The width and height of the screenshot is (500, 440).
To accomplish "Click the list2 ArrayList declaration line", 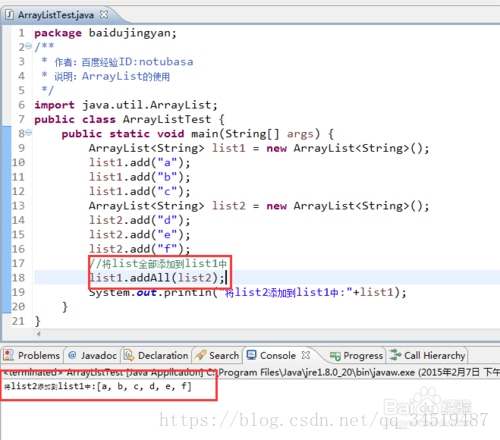I will click(259, 206).
